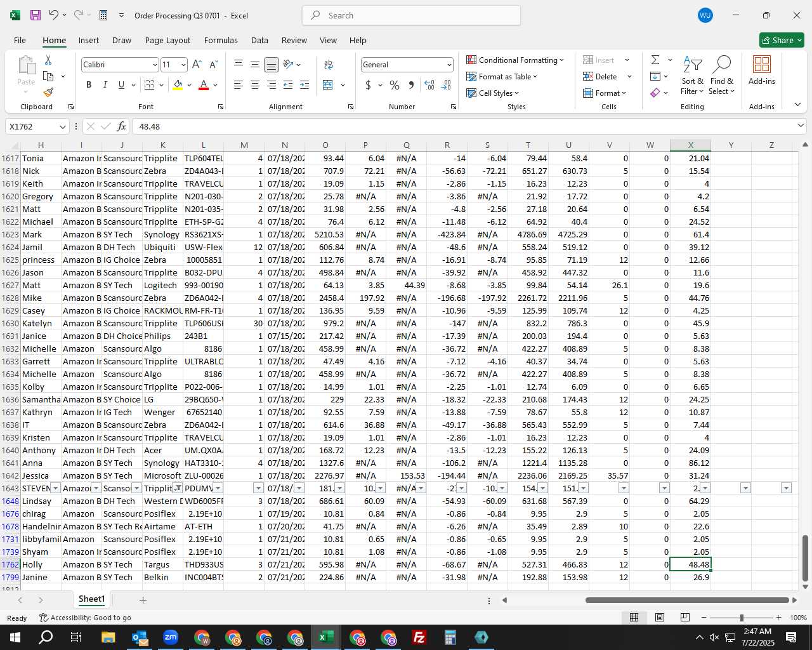Open the Borders tool

point(150,85)
